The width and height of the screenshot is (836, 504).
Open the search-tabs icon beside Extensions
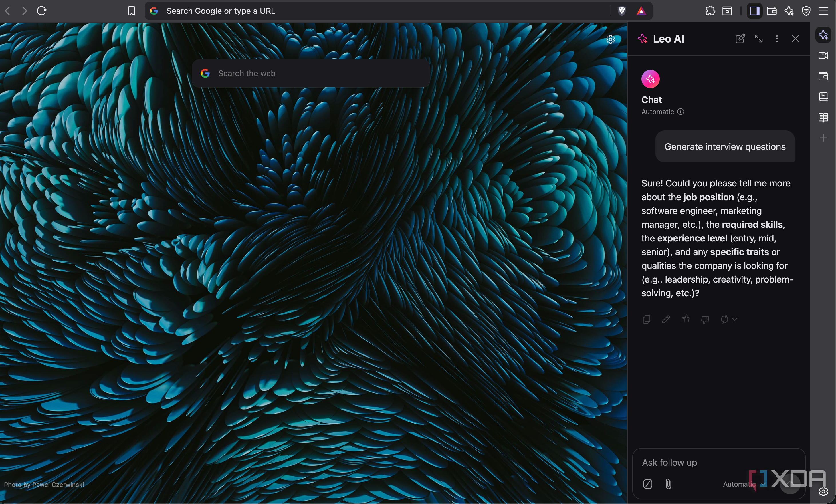(727, 11)
